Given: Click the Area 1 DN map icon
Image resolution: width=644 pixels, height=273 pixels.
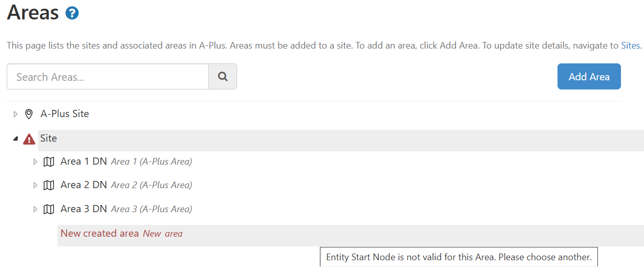Looking at the screenshot, I should [49, 162].
